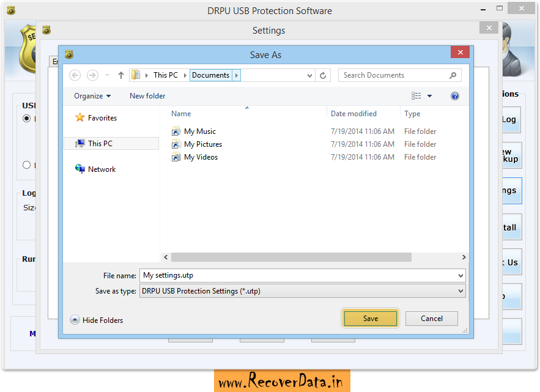Open previous locations address dropdown

tap(309, 75)
